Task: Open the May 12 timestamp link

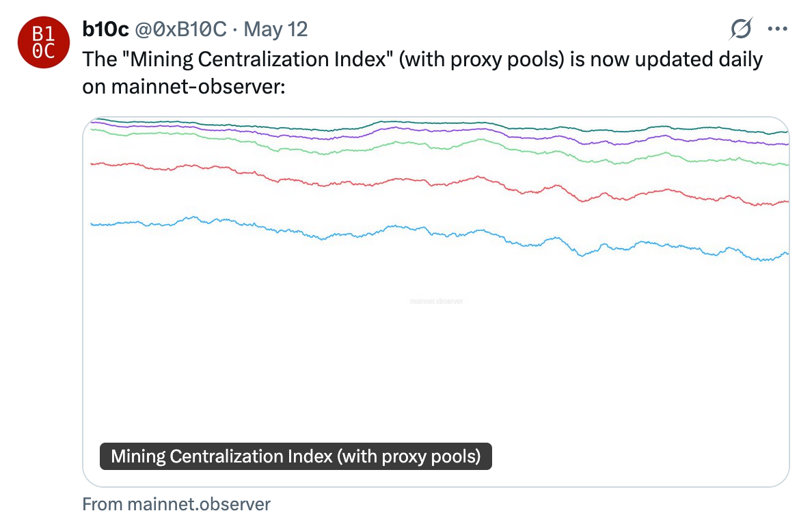Action: (275, 29)
